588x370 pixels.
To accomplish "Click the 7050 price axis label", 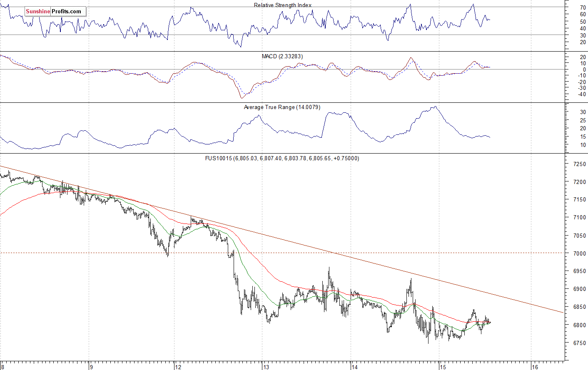I will coord(580,236).
